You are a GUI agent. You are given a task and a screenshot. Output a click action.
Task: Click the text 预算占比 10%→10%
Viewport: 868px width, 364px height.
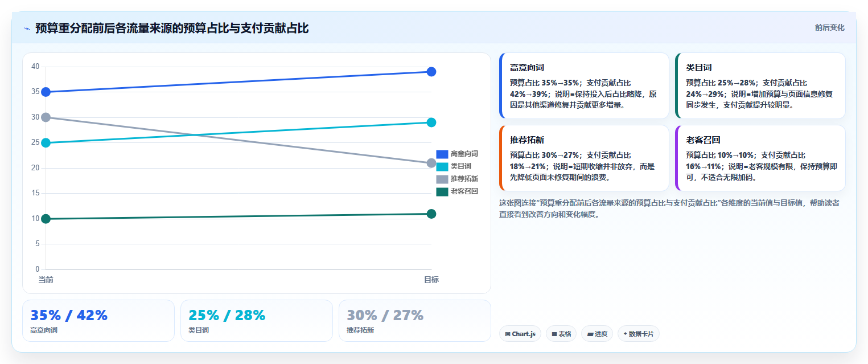[x=720, y=155]
